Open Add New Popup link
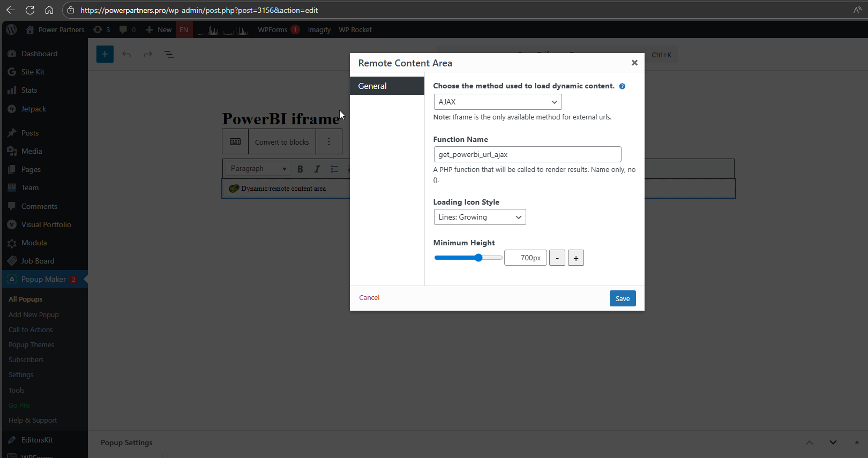The width and height of the screenshot is (868, 458). (34, 314)
